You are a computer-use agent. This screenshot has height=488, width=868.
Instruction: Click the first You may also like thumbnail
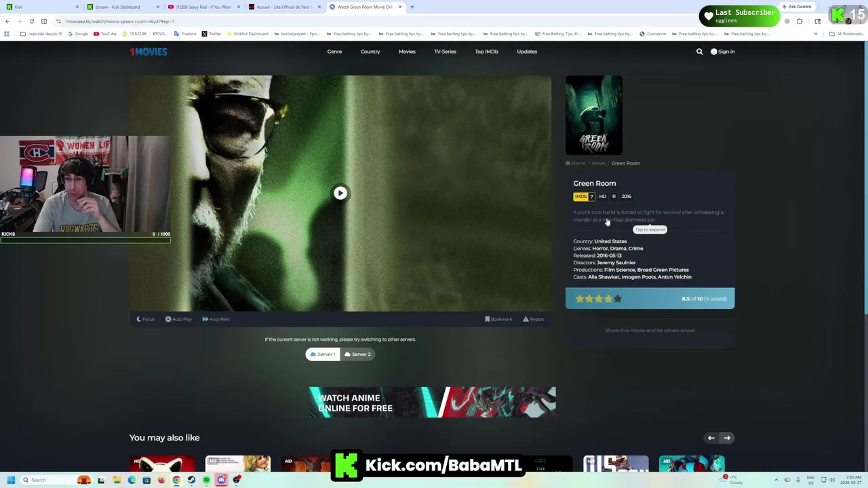162,464
